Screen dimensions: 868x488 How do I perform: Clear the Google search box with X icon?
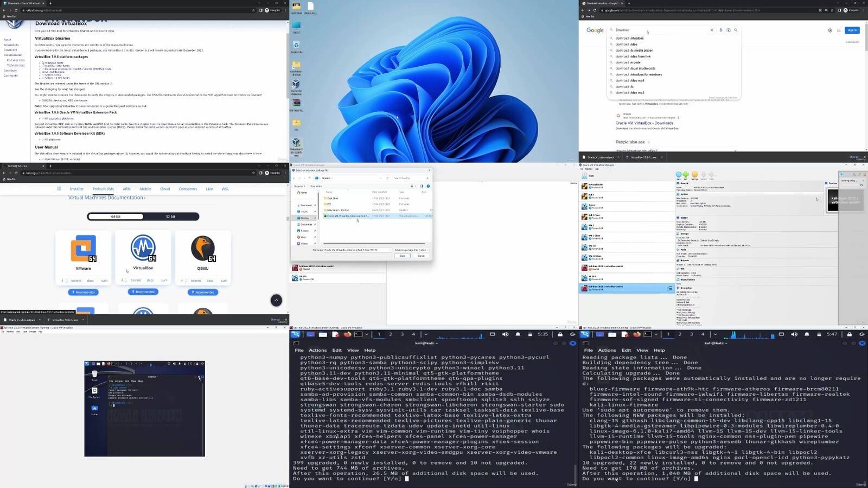712,30
